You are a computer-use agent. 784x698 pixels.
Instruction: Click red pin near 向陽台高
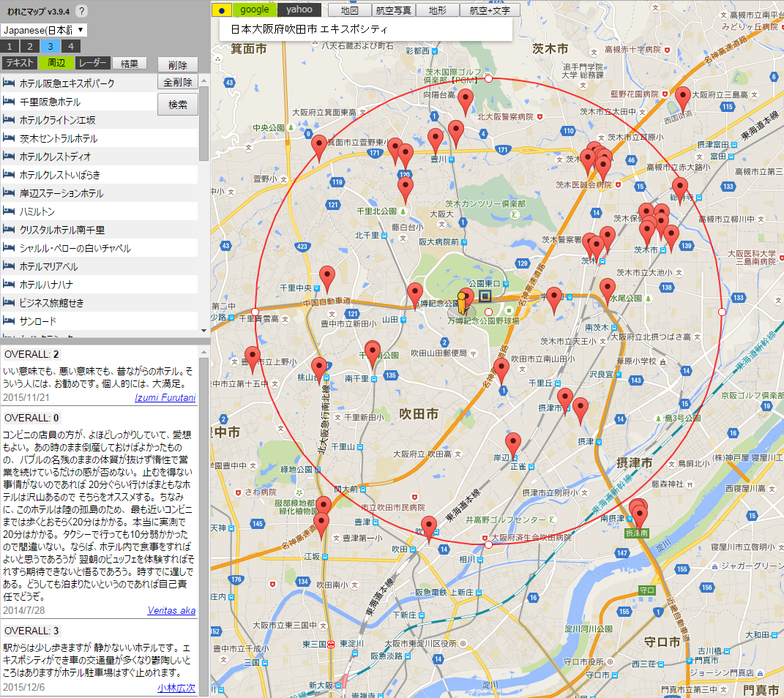coord(466,102)
